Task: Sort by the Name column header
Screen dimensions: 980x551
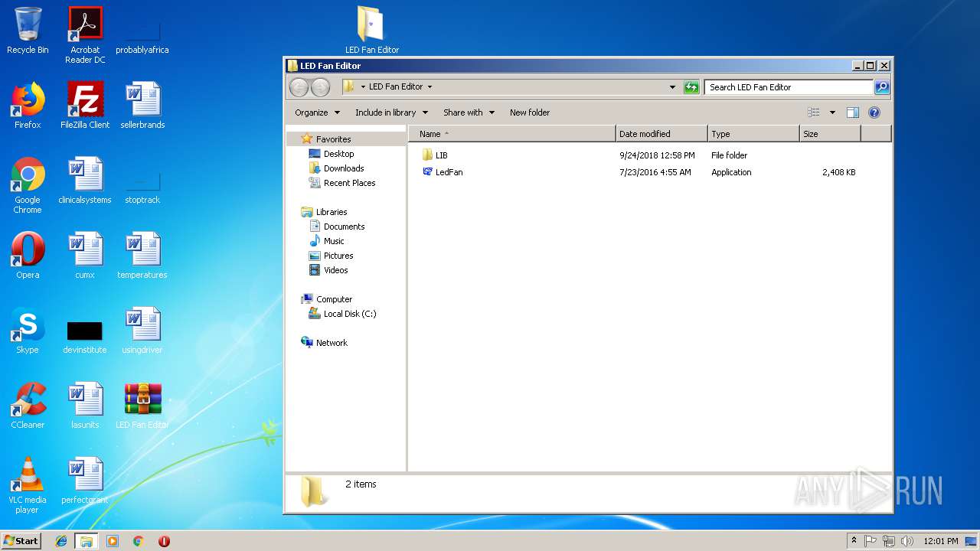Action: [x=512, y=134]
